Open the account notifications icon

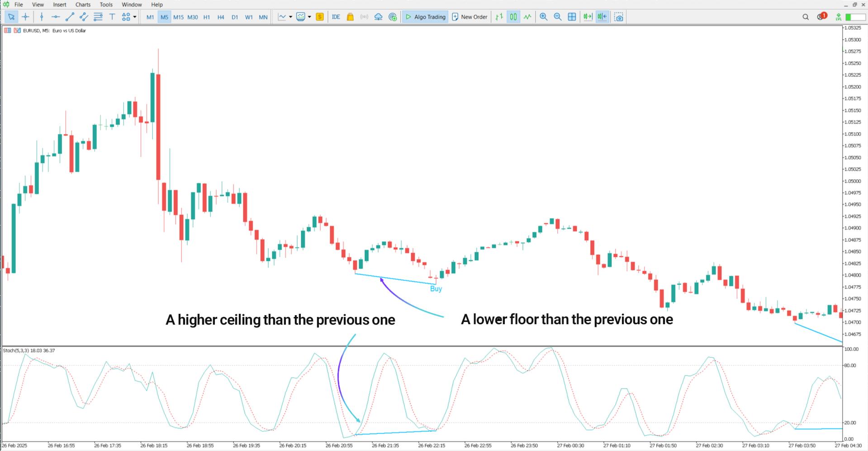tap(821, 17)
